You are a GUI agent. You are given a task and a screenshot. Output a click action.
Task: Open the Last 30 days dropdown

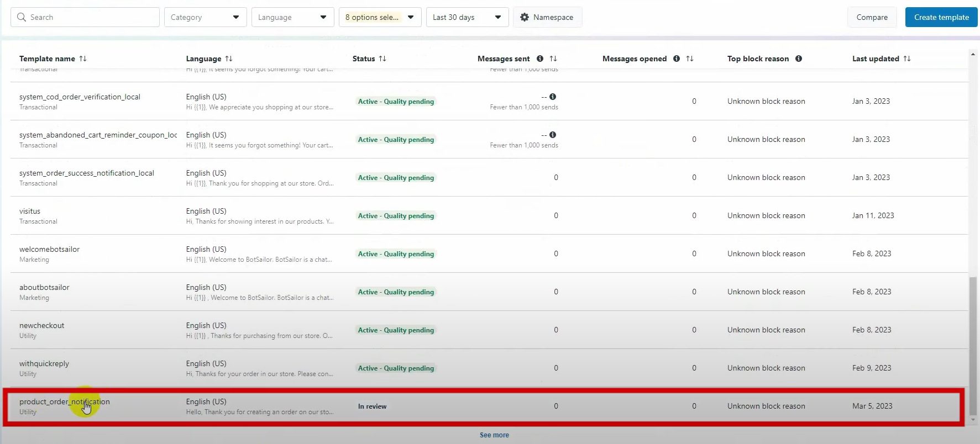tap(467, 17)
